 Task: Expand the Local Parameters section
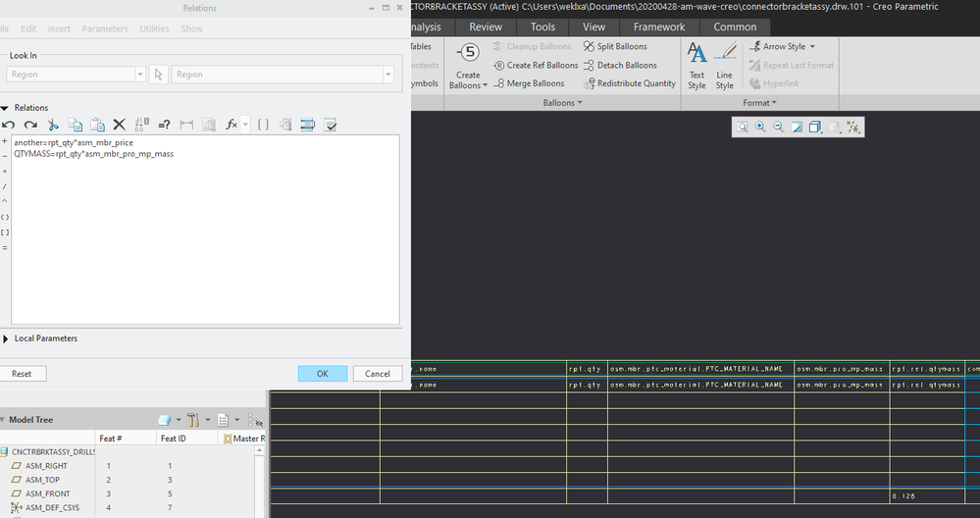point(6,338)
